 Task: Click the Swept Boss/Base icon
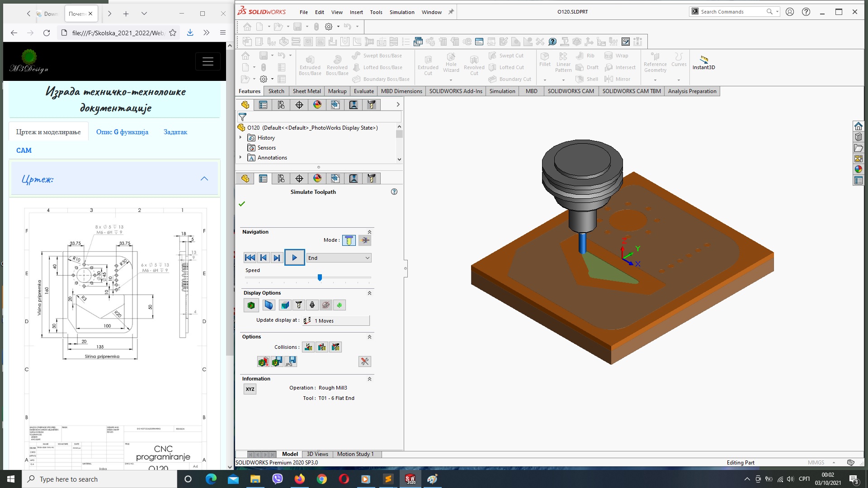coord(358,56)
